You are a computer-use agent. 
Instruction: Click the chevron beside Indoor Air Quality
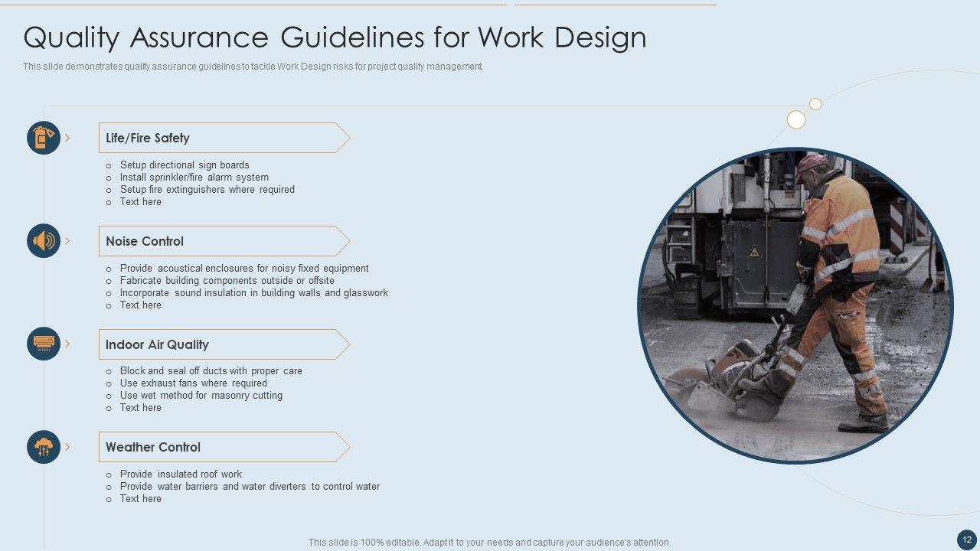[67, 344]
